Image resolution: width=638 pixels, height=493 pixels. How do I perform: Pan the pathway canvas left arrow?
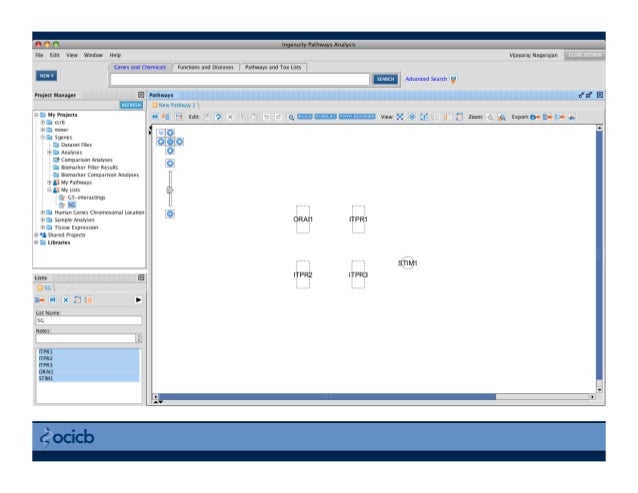161,142
